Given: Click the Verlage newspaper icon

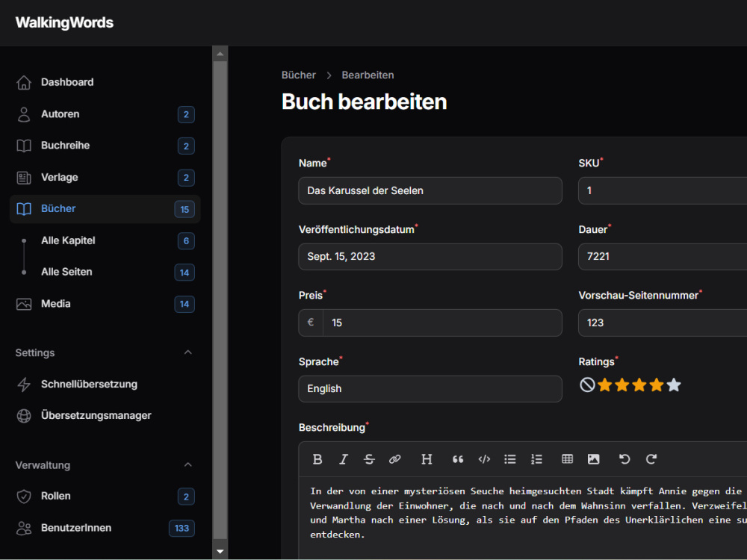Looking at the screenshot, I should point(24,178).
